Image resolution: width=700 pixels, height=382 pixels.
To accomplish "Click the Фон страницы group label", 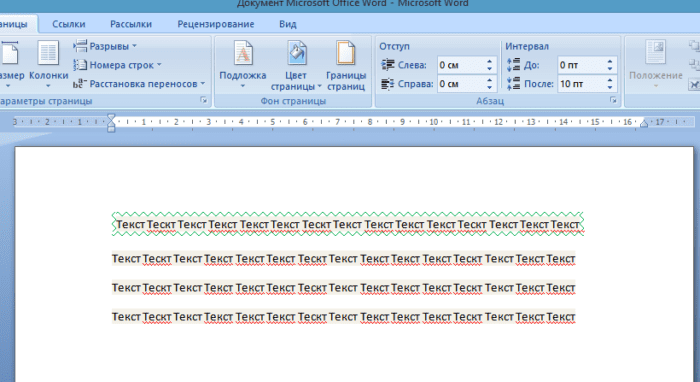I will [293, 101].
